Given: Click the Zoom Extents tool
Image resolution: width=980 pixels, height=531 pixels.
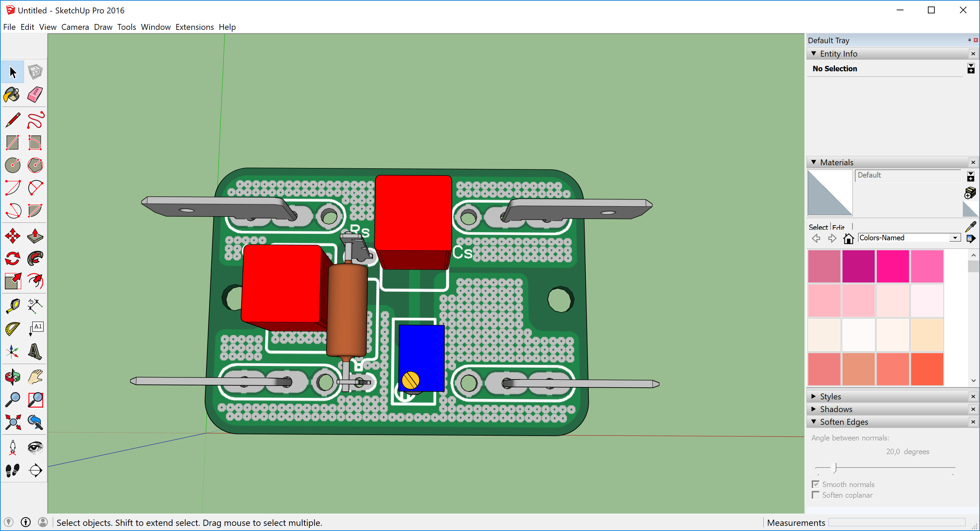Looking at the screenshot, I should pyautogui.click(x=13, y=422).
